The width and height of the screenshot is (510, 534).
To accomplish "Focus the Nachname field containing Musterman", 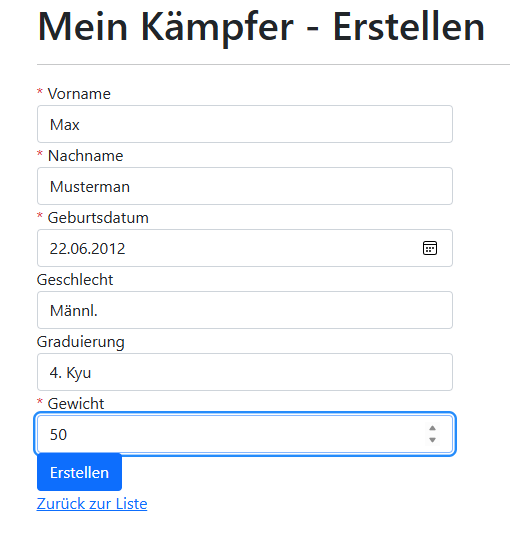I will coord(245,186).
